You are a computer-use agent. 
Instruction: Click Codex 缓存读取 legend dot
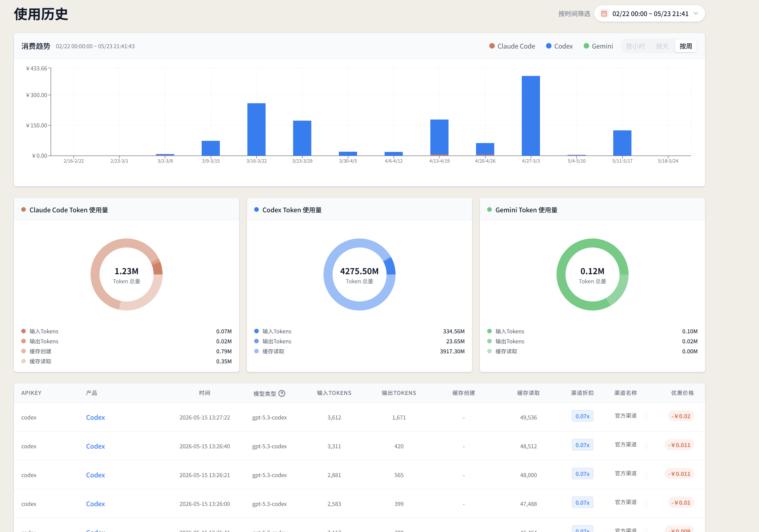pos(257,351)
